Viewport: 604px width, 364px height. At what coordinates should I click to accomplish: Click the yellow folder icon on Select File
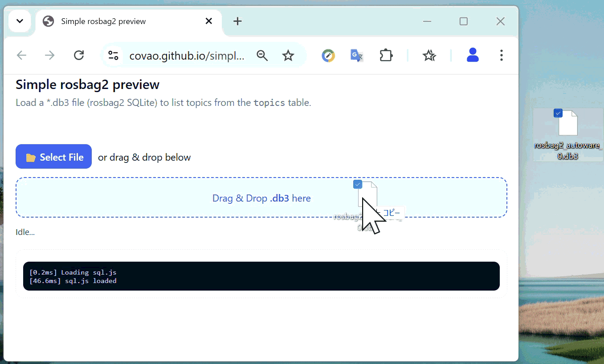(x=31, y=156)
